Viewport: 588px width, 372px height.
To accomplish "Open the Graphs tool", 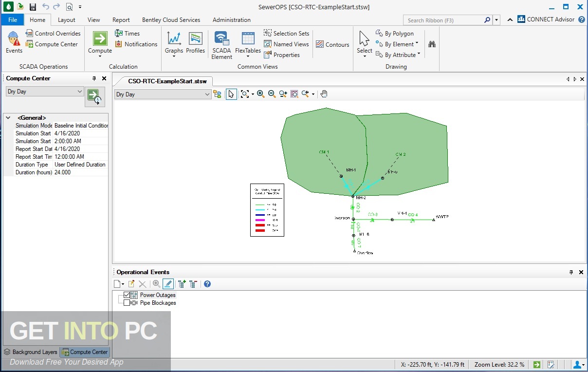I will tap(174, 42).
